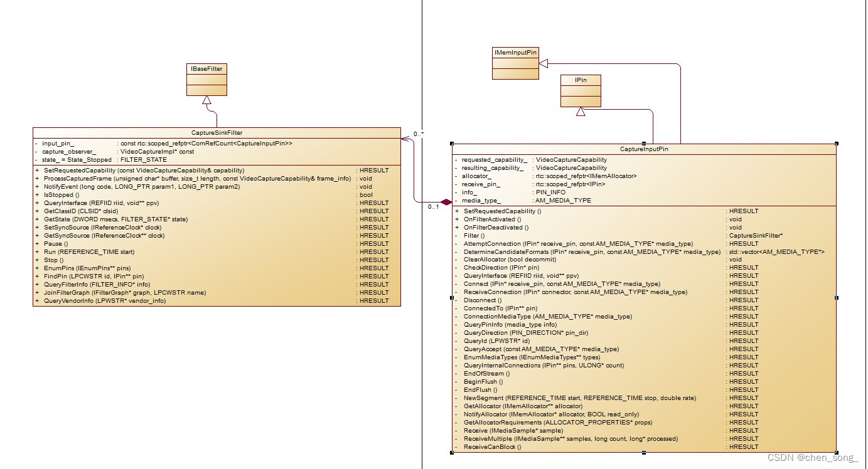Select the allocator_ attribute row
Image resolution: width=868 pixels, height=469 pixels.
[x=644, y=176]
